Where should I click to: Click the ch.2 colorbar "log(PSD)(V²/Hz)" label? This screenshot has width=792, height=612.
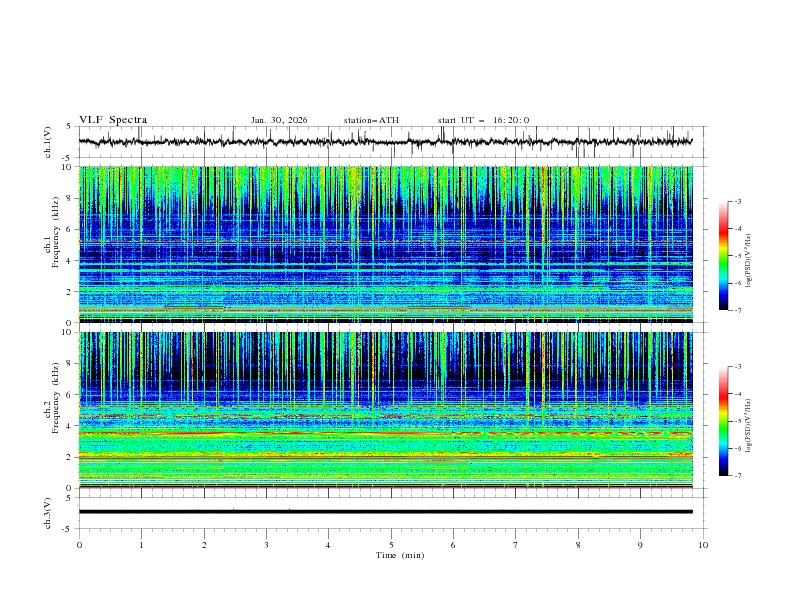pos(748,426)
